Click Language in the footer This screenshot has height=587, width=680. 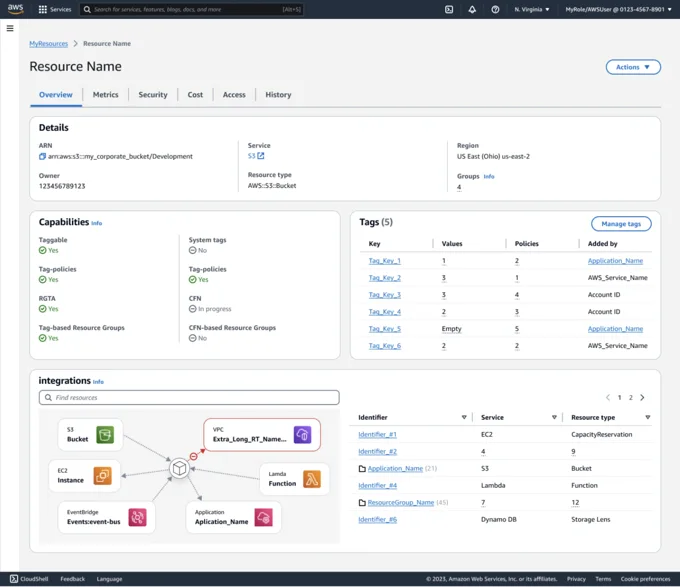109,579
